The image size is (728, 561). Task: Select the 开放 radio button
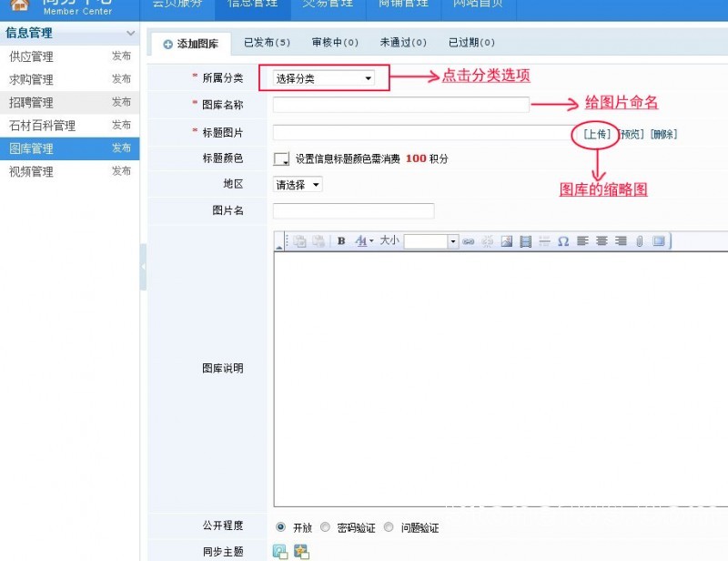tap(281, 526)
